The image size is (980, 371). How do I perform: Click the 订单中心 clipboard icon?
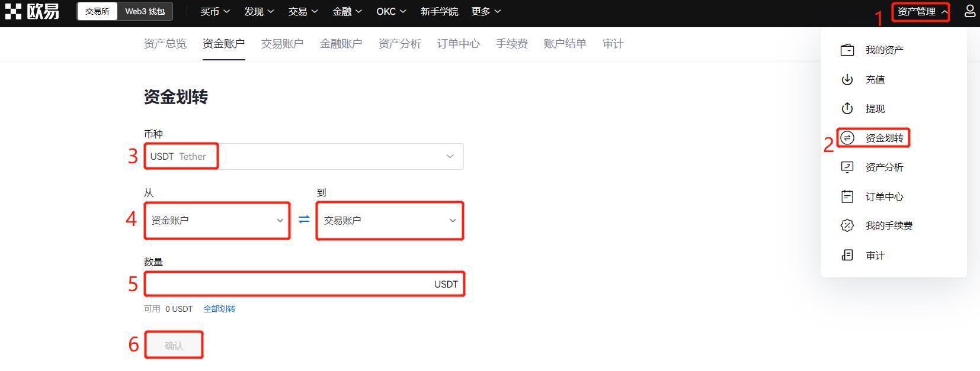click(847, 196)
